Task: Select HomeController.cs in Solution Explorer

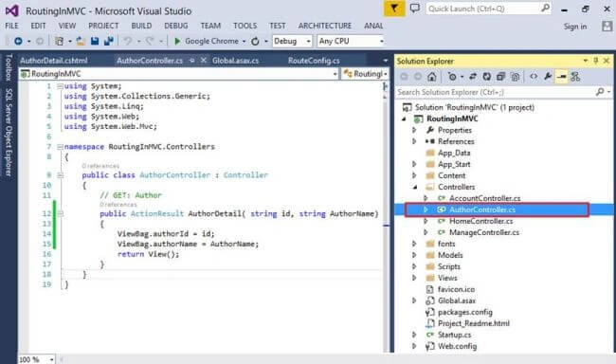Action: [x=481, y=221]
